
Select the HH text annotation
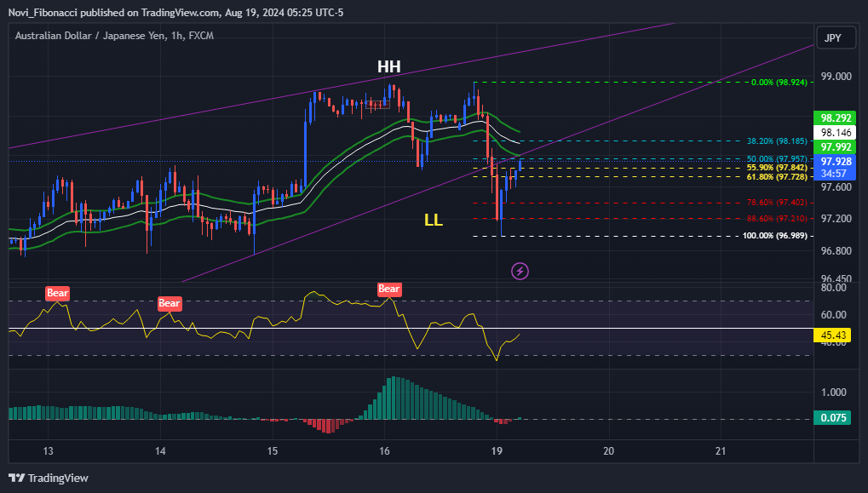point(389,67)
